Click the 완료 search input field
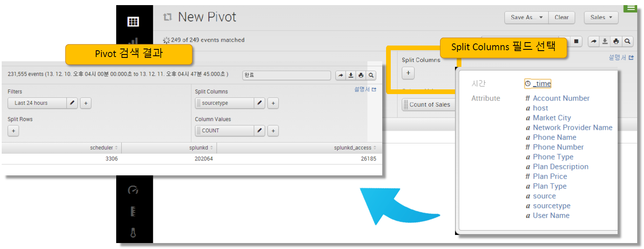This screenshot has height=249, width=644. pyautogui.click(x=286, y=75)
